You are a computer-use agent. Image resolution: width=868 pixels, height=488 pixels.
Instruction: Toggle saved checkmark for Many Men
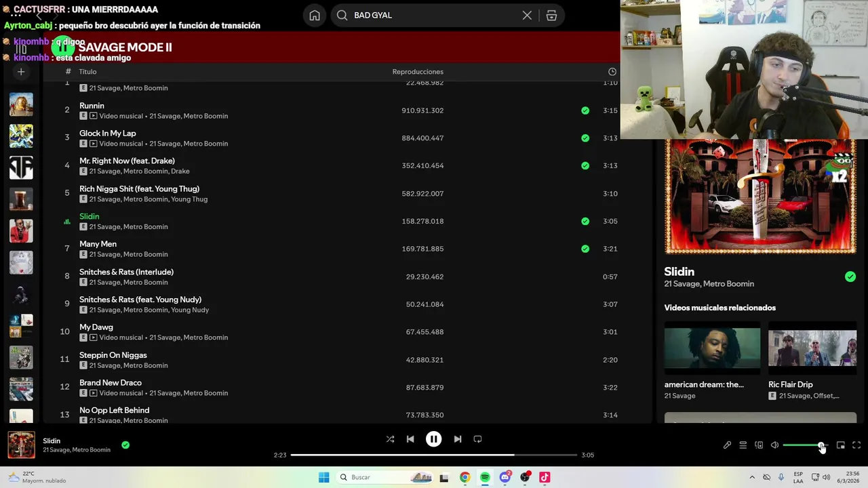point(585,249)
